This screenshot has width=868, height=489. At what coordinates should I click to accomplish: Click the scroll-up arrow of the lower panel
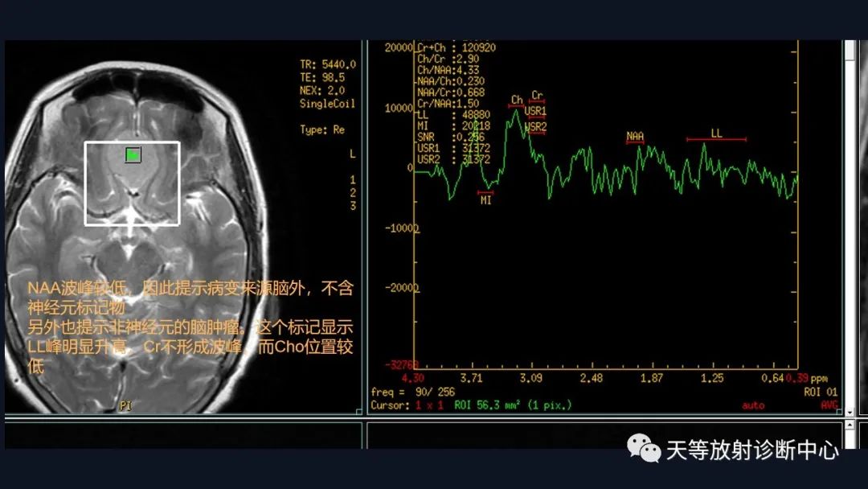tap(850, 425)
